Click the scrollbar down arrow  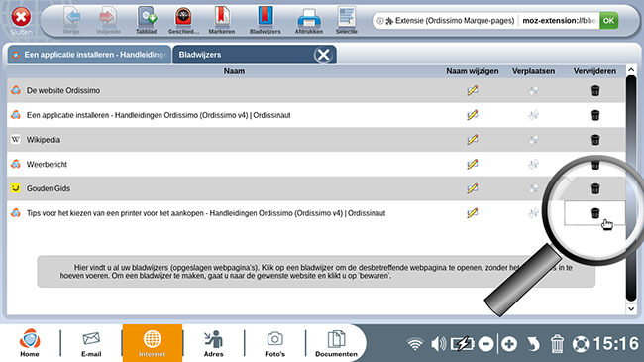click(631, 308)
